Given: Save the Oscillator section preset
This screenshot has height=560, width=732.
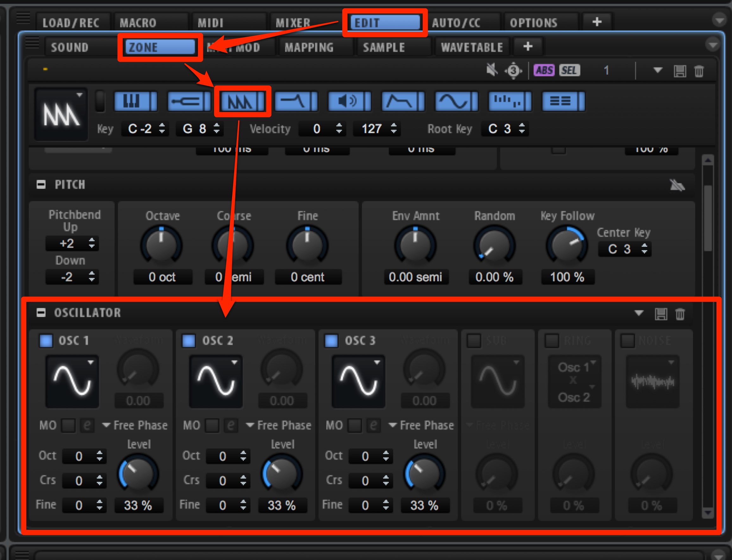Looking at the screenshot, I should [x=661, y=314].
